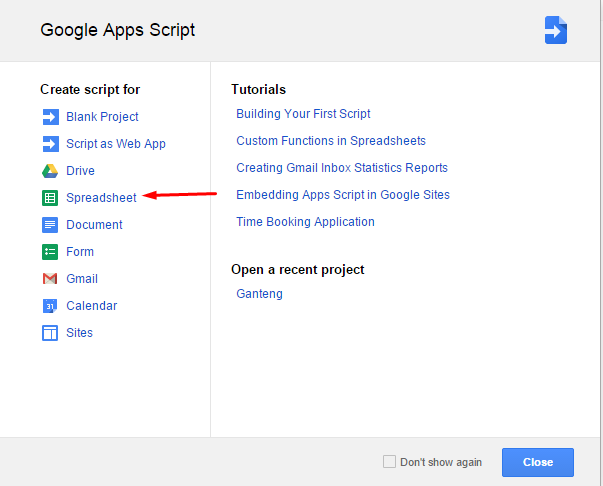Create a script for Spreadsheet

[x=101, y=198]
